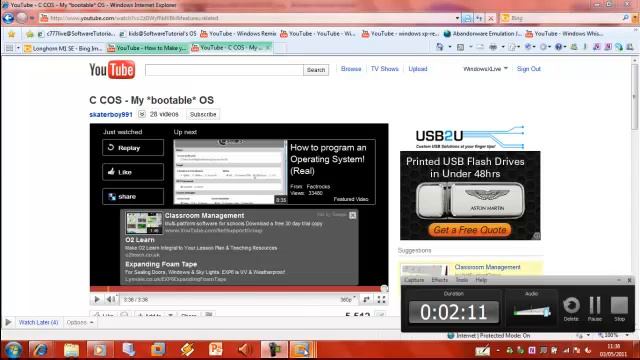
Task: Open the Help menu in the recorder
Action: tap(481, 280)
